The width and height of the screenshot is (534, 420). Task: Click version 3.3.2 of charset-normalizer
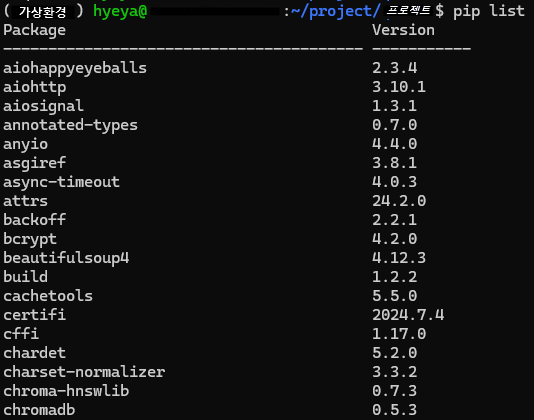(394, 372)
